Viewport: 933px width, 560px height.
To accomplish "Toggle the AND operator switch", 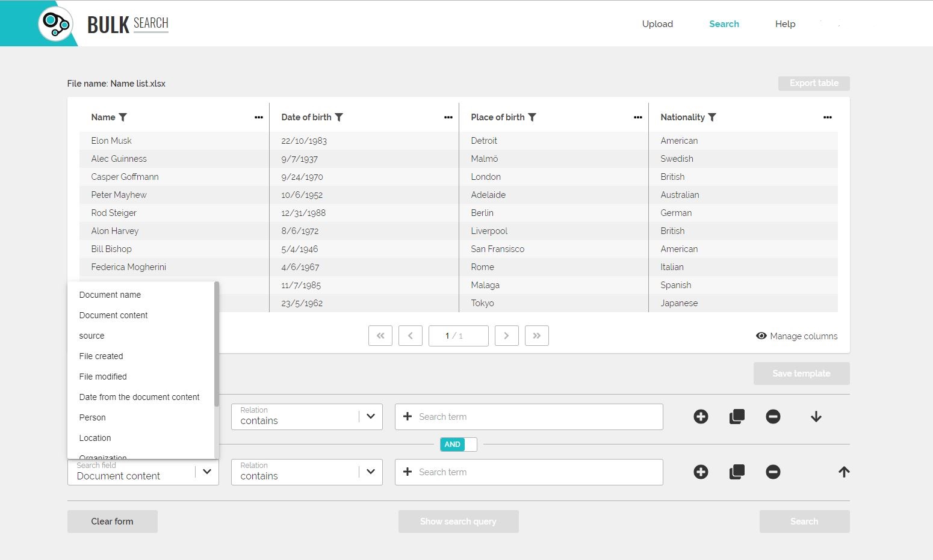I will tap(459, 445).
